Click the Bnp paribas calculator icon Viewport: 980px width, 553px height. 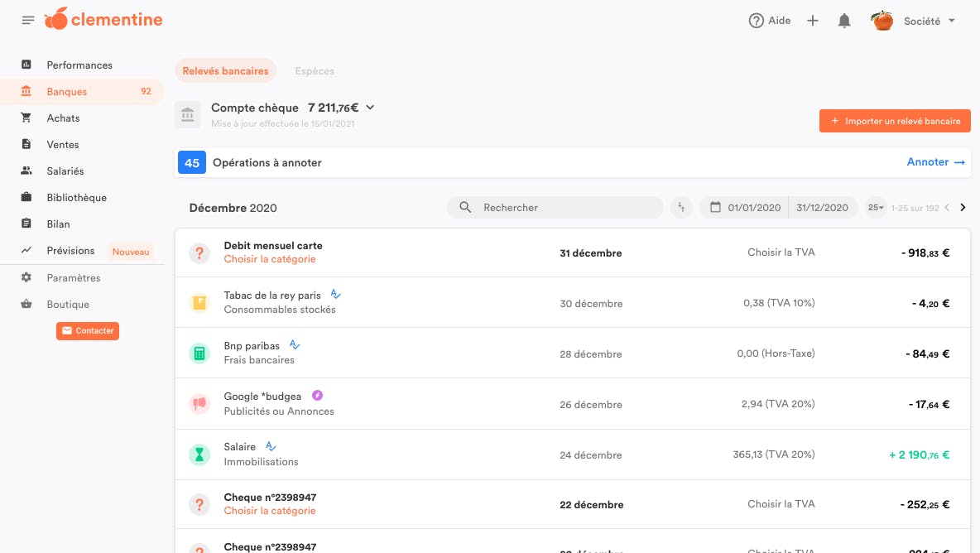pos(199,353)
